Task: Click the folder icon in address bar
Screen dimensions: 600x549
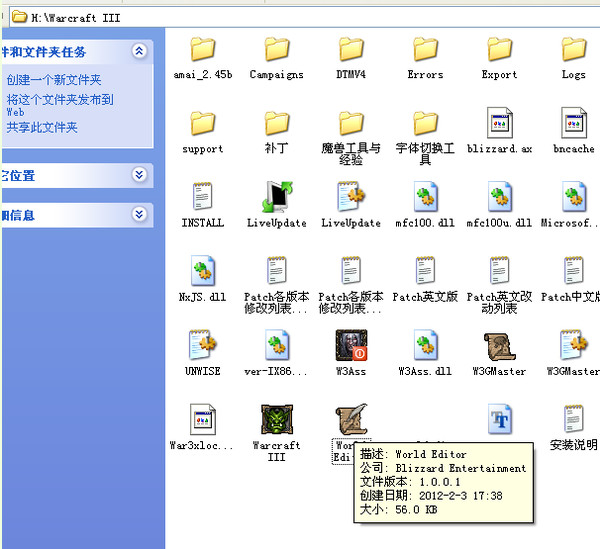Action: tap(19, 17)
